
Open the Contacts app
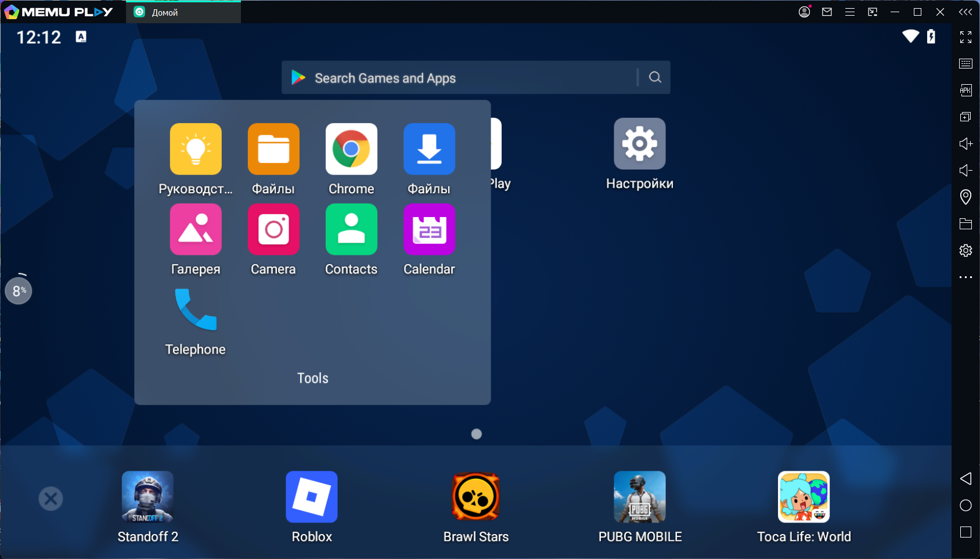click(x=351, y=229)
